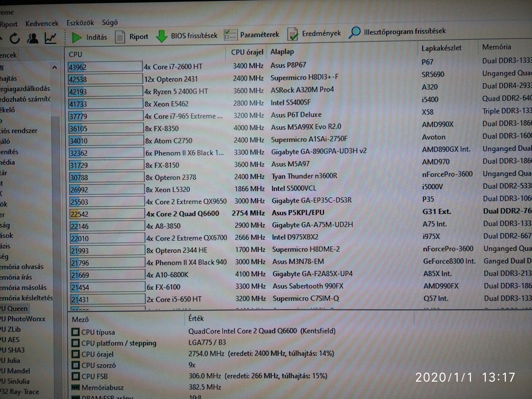Click the Eredmények button label
Screen dimensions: 532x399
pyautogui.click(x=321, y=33)
